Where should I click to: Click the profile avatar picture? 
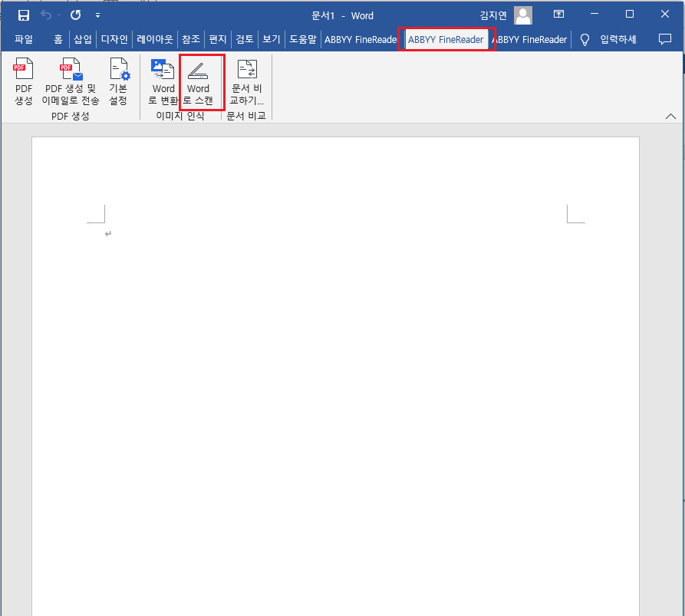pyautogui.click(x=523, y=15)
